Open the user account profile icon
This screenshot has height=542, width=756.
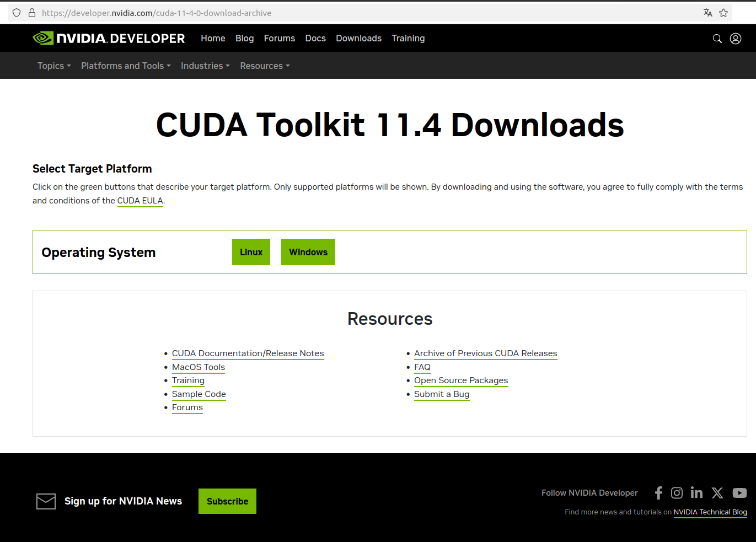click(x=736, y=39)
